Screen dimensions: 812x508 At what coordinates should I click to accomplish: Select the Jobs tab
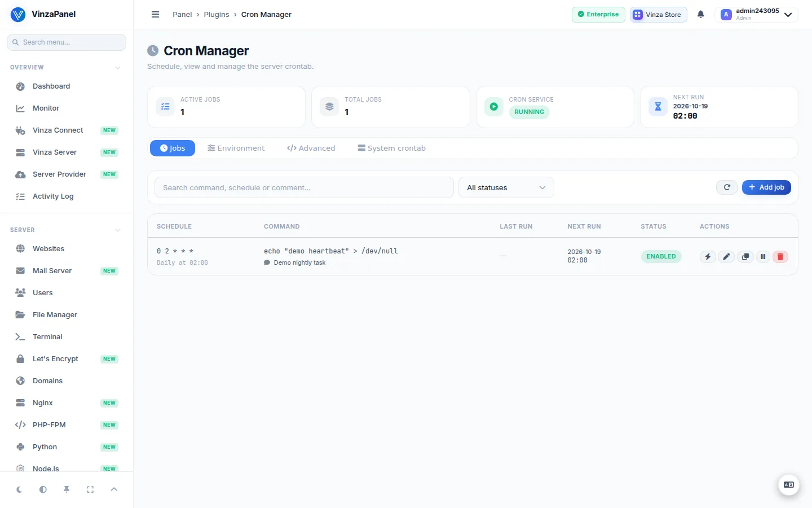173,148
